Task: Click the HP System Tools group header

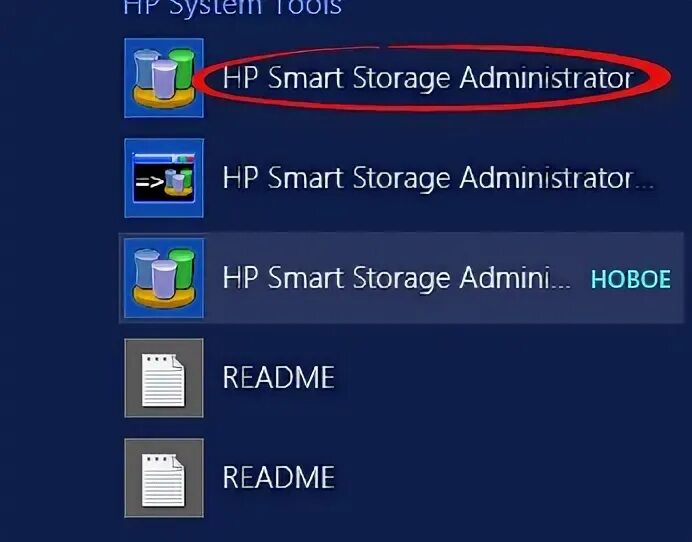Action: (x=232, y=8)
